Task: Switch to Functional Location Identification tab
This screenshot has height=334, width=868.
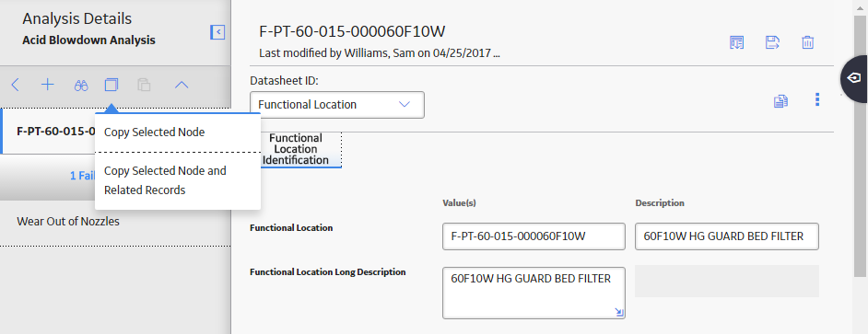Action: tap(296, 149)
